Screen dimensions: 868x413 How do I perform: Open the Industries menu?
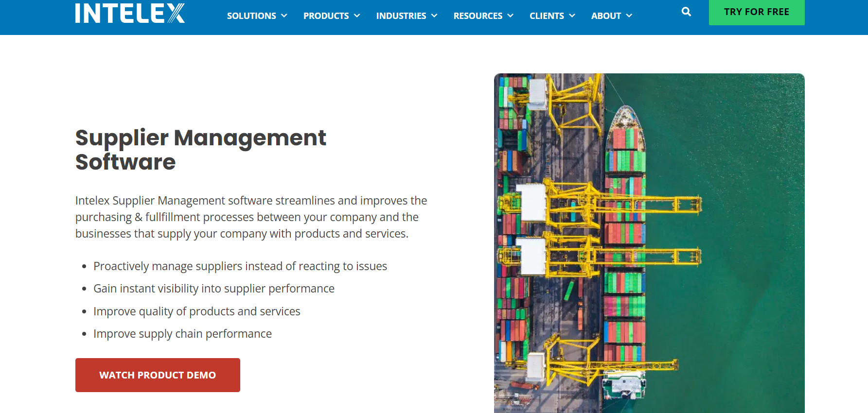pyautogui.click(x=407, y=16)
